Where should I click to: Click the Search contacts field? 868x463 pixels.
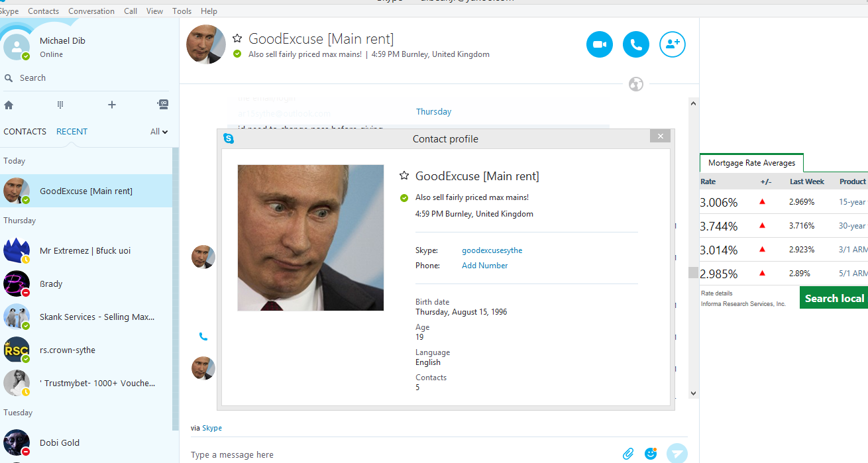tap(86, 78)
